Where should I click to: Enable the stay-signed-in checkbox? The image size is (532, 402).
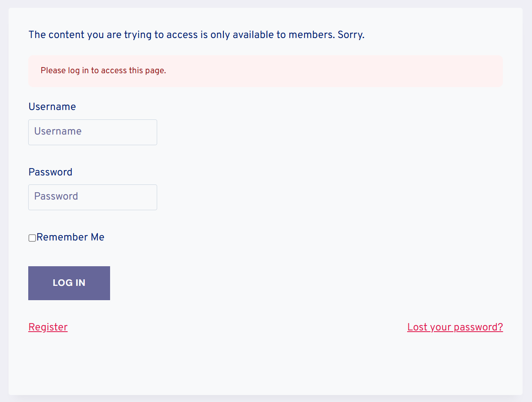32,238
